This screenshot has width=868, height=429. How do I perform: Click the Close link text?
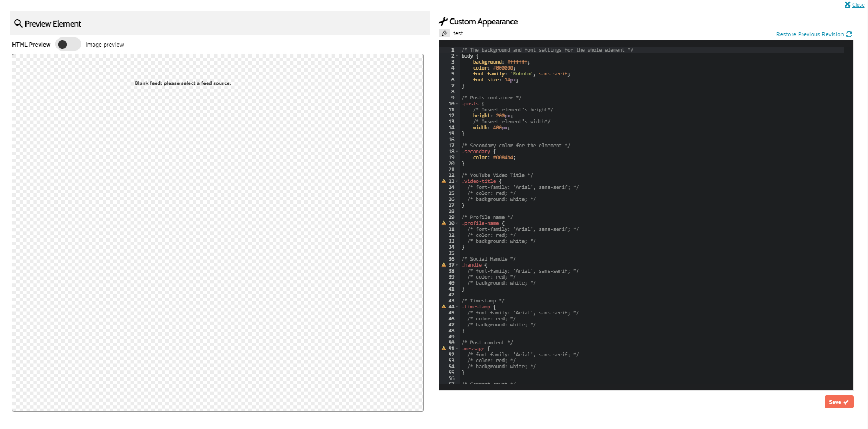tap(858, 5)
